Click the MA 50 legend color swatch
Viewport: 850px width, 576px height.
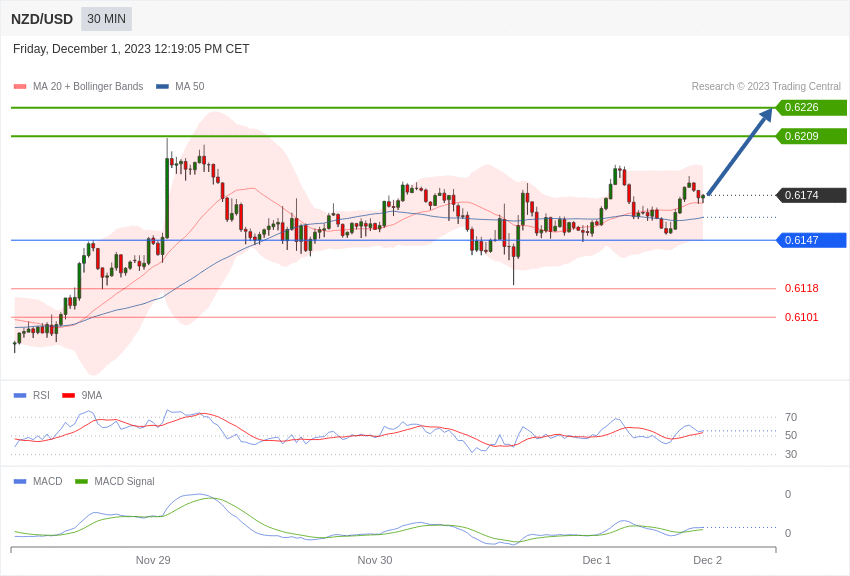pos(162,87)
